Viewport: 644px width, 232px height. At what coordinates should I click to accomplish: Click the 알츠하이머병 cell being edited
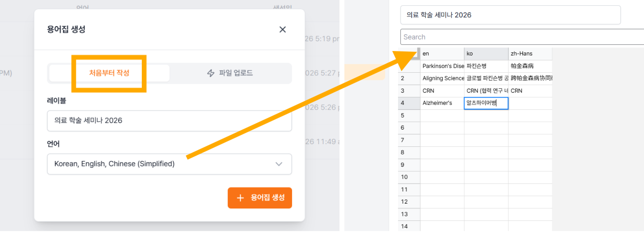[x=486, y=103]
